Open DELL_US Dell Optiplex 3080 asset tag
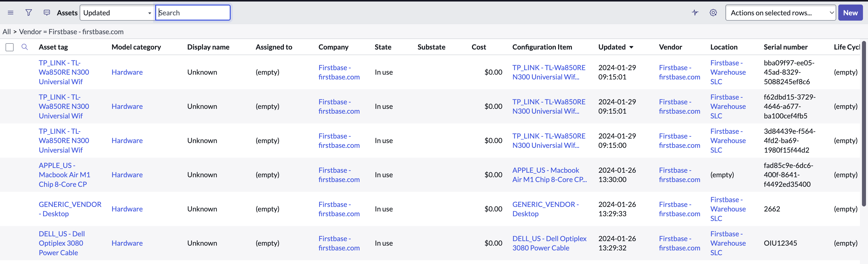This screenshot has height=264, width=868. click(62, 243)
